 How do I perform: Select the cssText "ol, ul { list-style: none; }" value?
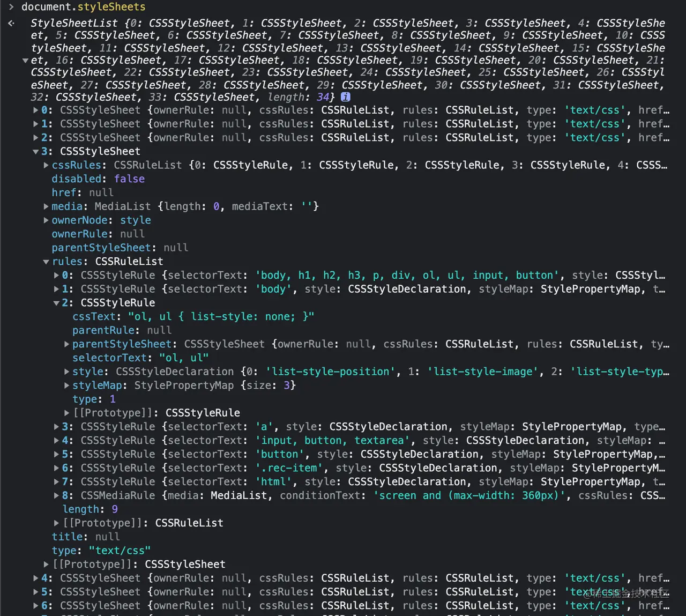pos(221,317)
